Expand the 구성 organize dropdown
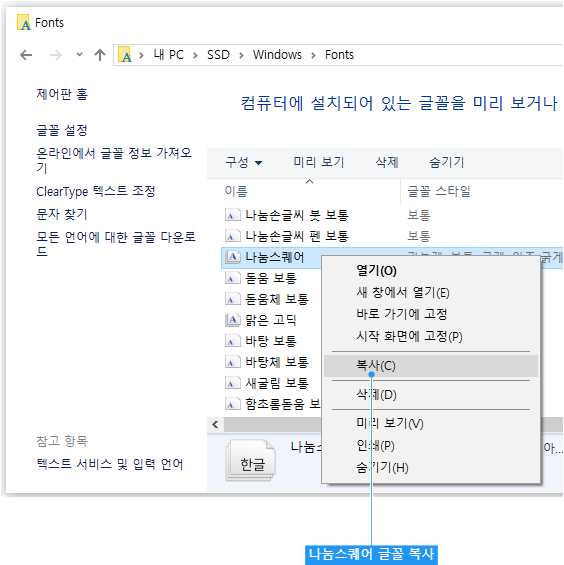 244,163
